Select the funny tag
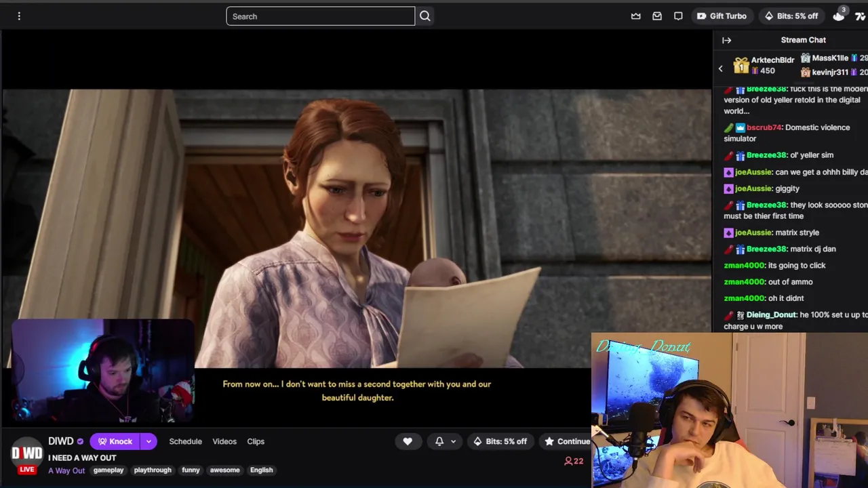This screenshot has width=868, height=488. pyautogui.click(x=191, y=470)
